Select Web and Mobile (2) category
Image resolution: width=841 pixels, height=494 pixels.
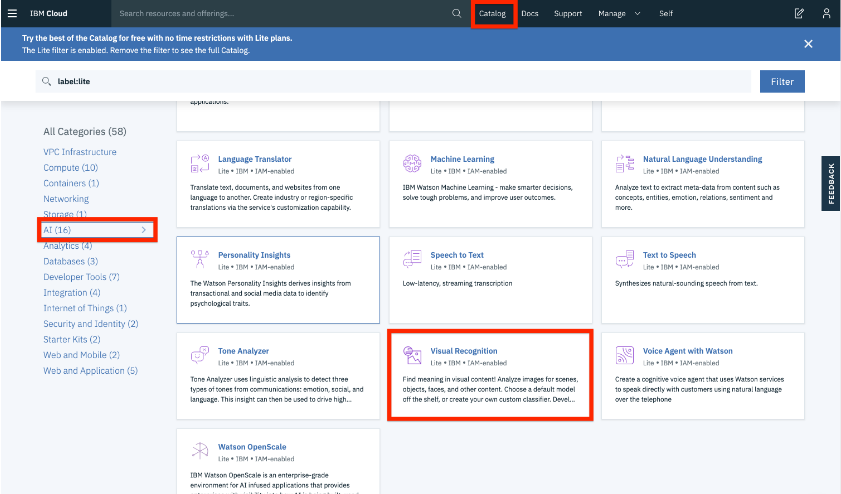[x=82, y=355]
